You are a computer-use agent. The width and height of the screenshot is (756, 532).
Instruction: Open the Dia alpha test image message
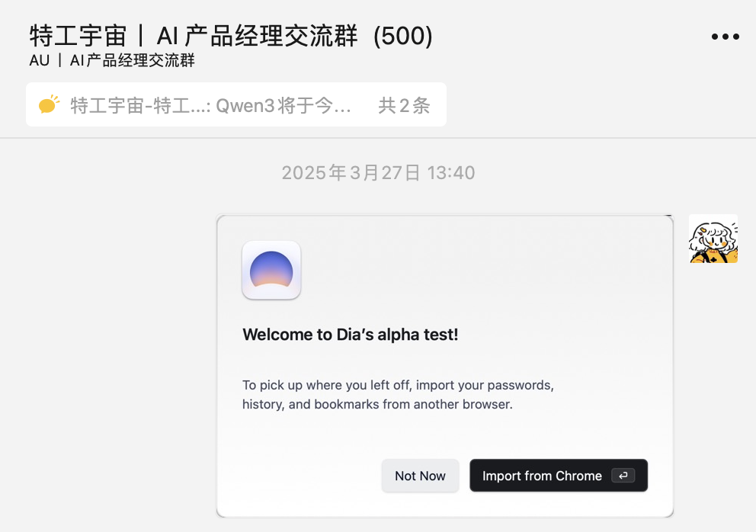(x=444, y=366)
